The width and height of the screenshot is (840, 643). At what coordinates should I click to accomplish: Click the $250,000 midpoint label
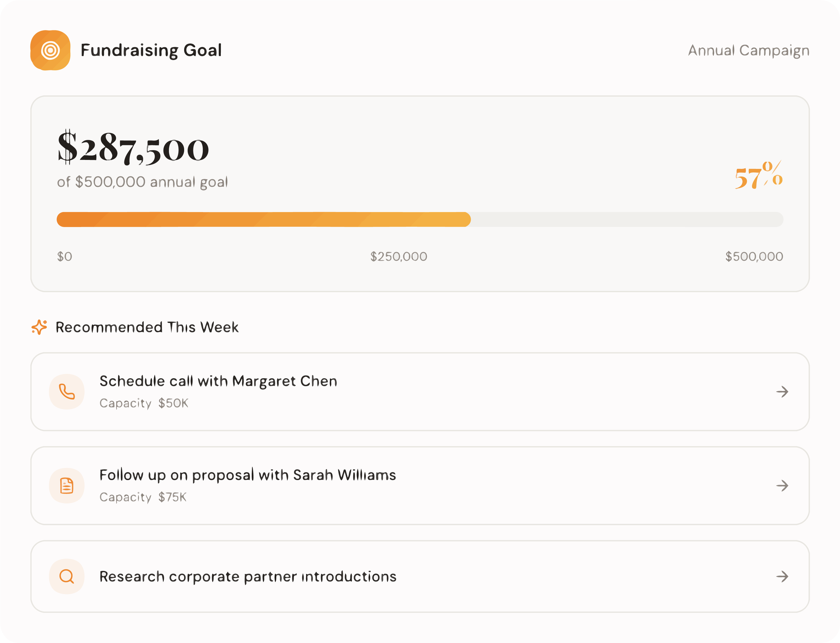coord(398,256)
